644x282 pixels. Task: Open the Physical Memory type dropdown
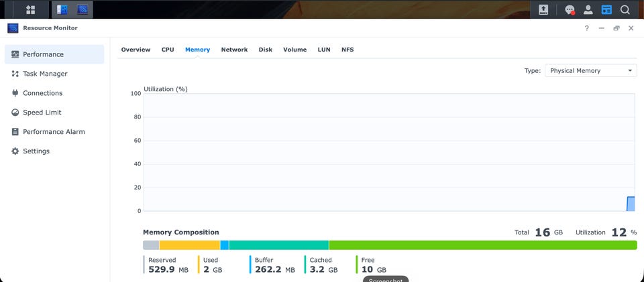(x=590, y=70)
